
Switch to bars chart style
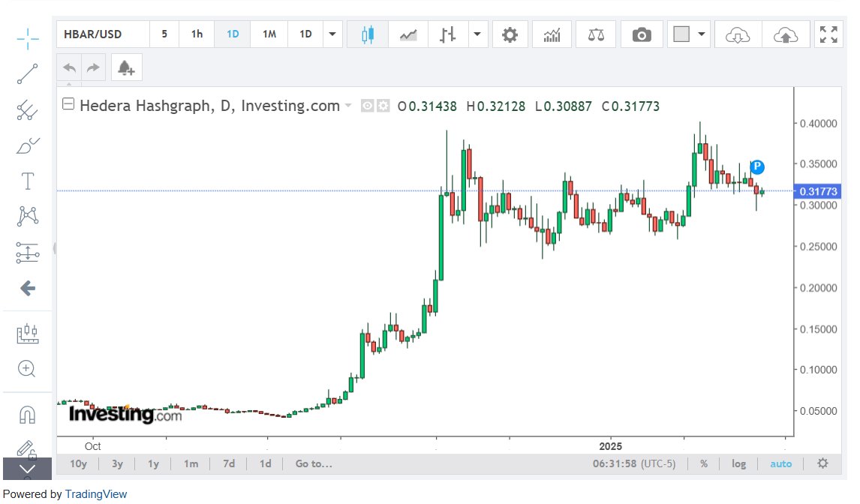(447, 34)
